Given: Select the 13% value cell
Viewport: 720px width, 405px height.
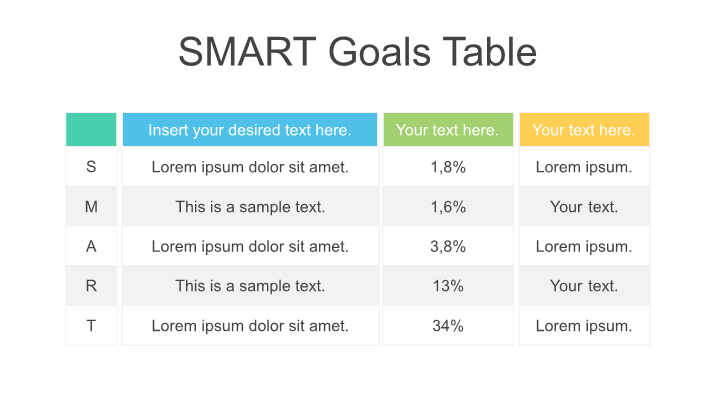Looking at the screenshot, I should (448, 286).
